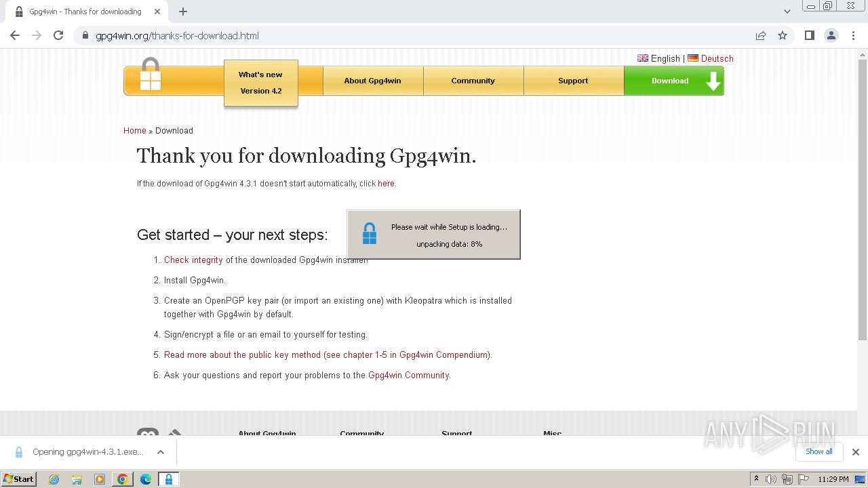The height and width of the screenshot is (488, 868).
Task: Go back to the previous page
Action: (15, 35)
